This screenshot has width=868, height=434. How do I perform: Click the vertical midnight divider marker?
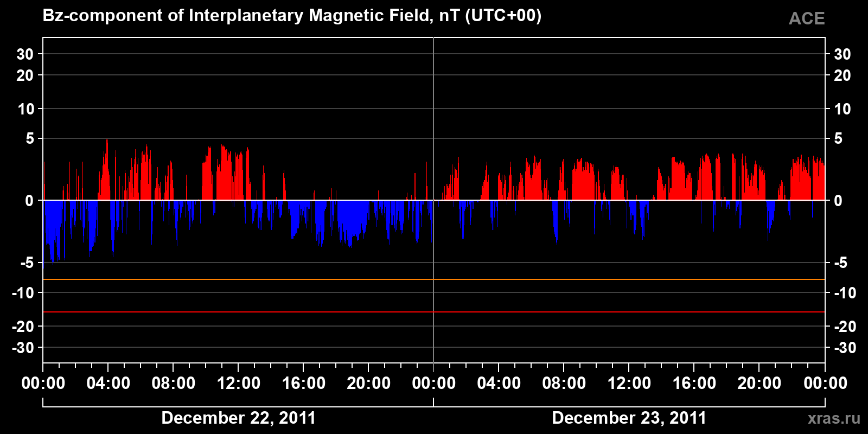coord(433,200)
